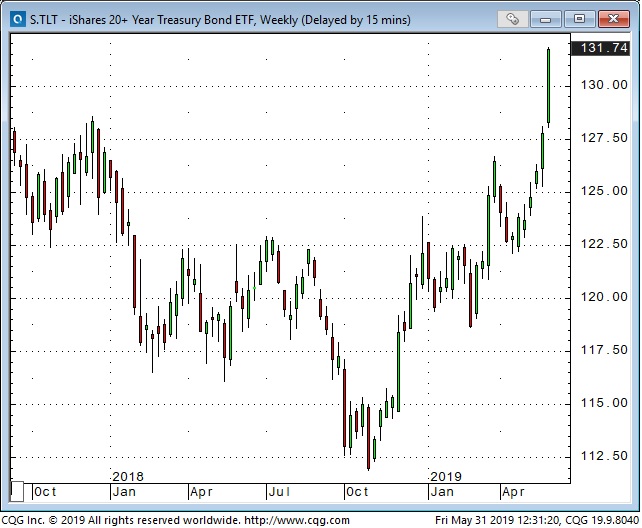
Task: Maximize the S.TLT chart window
Action: pyautogui.click(x=579, y=19)
